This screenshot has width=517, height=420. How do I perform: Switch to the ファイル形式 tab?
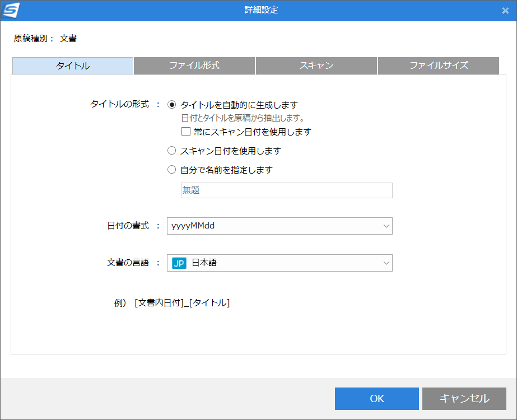(x=194, y=66)
